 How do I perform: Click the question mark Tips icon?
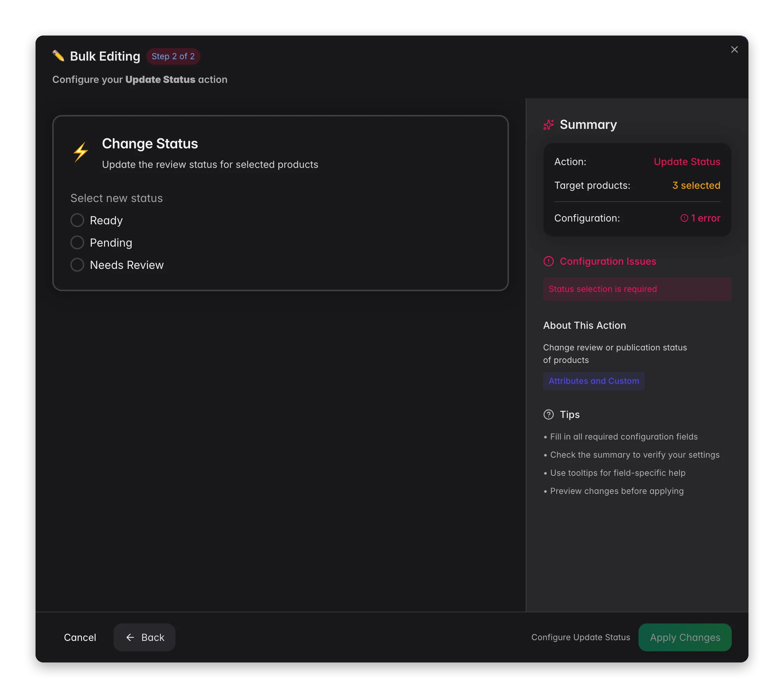tap(549, 414)
